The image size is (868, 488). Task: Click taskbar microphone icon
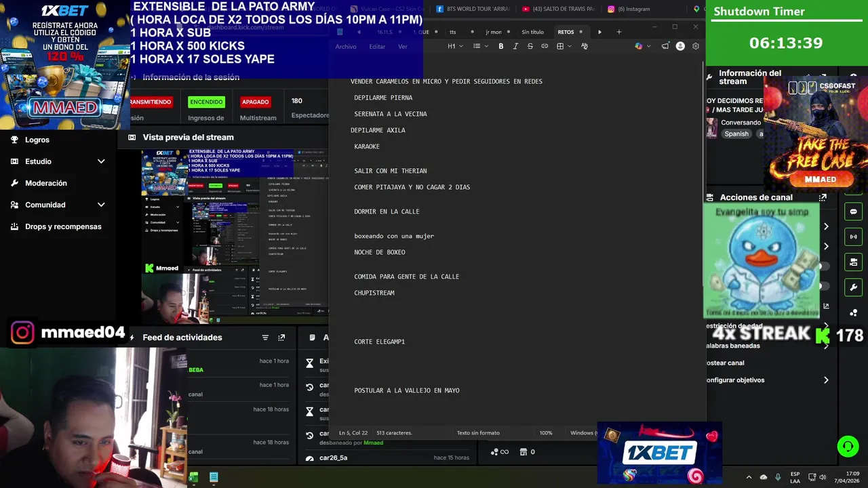click(778, 477)
